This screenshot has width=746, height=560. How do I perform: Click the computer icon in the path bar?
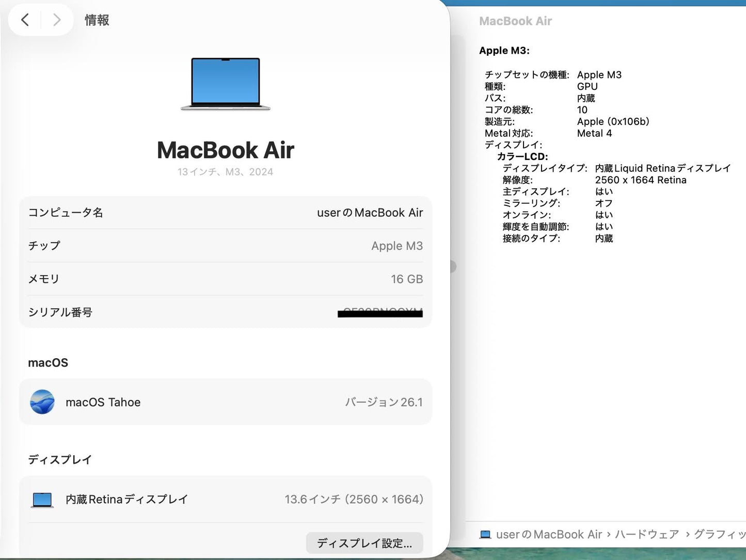(x=485, y=534)
